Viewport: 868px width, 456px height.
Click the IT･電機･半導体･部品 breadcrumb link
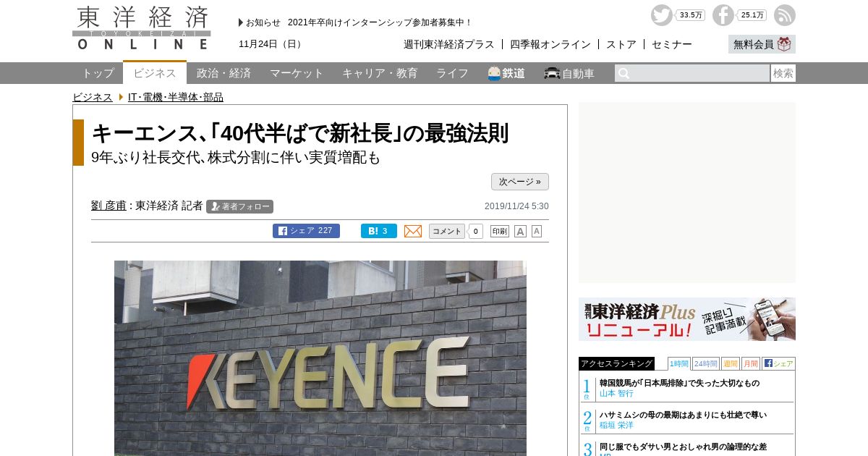point(175,97)
